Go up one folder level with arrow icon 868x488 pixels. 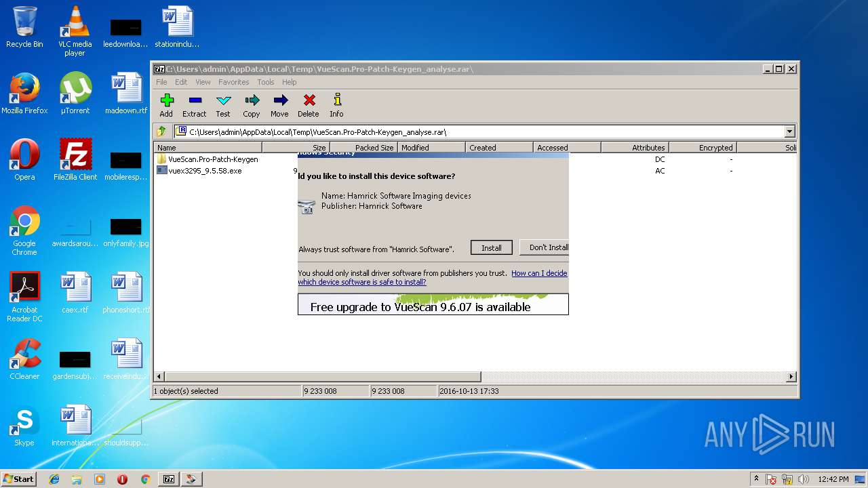point(161,131)
